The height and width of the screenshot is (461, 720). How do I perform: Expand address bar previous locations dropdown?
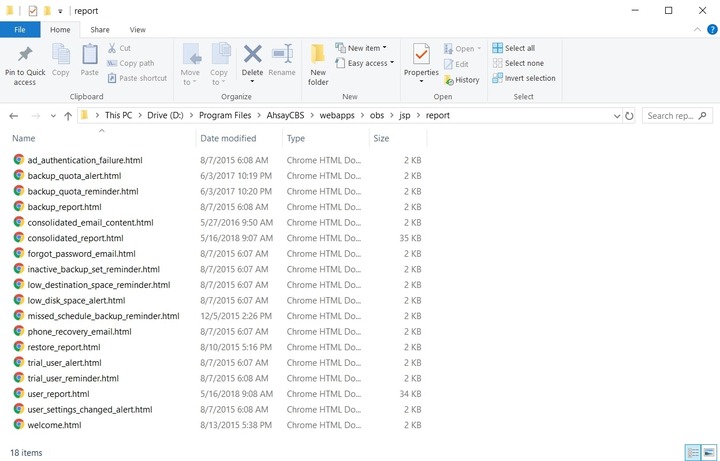tap(617, 116)
